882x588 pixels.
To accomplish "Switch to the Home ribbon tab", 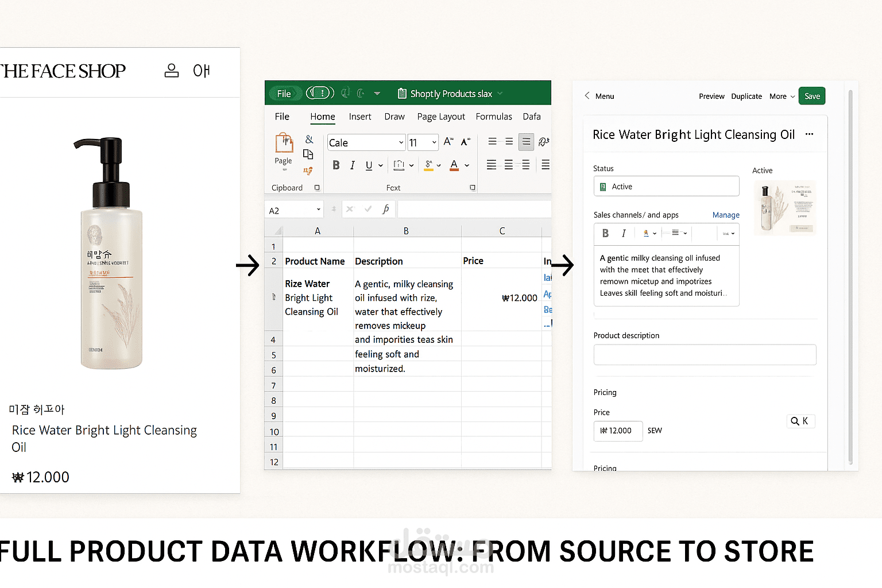I will click(323, 117).
